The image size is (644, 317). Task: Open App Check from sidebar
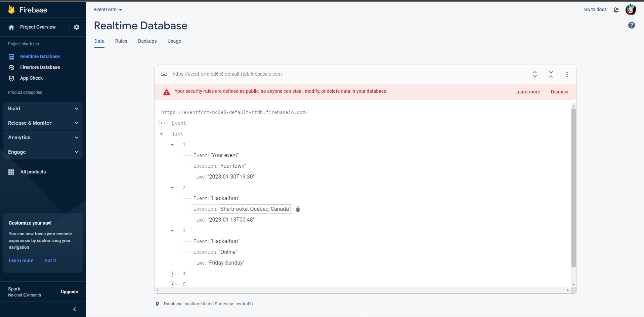click(32, 78)
